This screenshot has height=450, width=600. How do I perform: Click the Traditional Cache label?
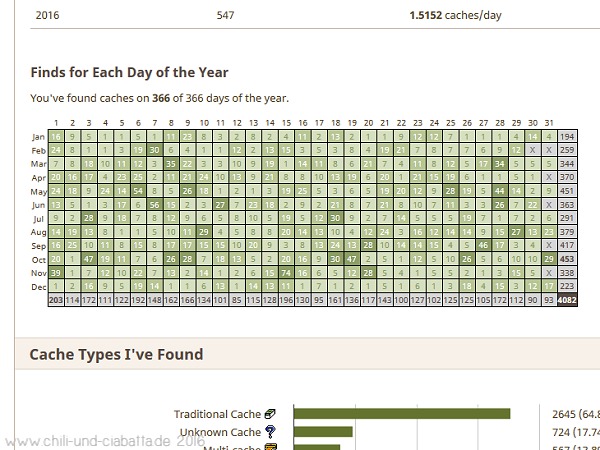[217, 414]
